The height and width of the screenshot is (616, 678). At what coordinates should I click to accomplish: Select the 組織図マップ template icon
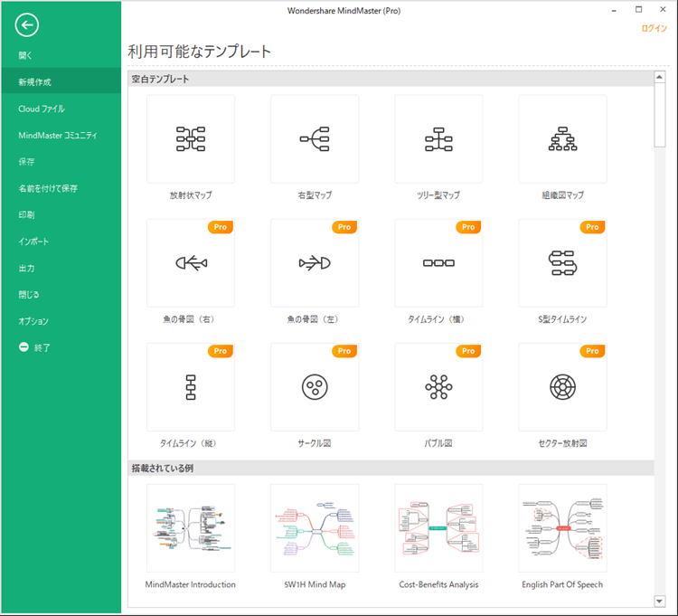pyautogui.click(x=562, y=138)
